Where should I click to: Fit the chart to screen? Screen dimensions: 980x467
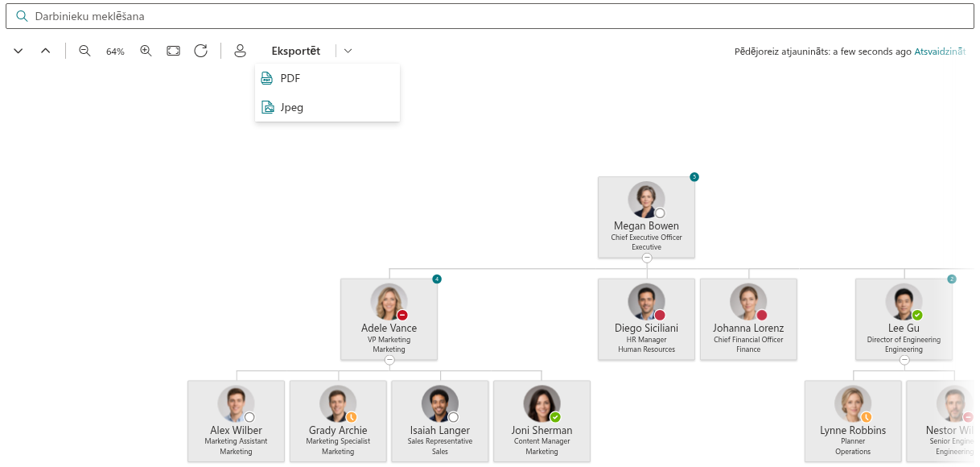pos(173,51)
